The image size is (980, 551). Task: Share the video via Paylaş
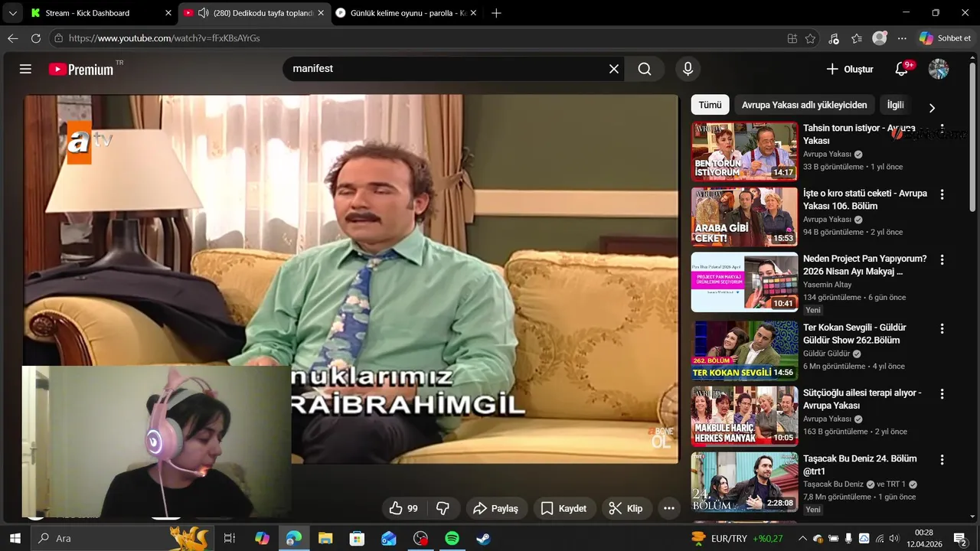496,508
